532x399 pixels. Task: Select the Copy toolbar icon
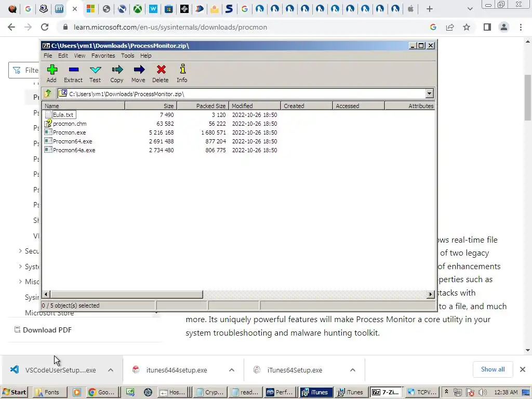[117, 73]
